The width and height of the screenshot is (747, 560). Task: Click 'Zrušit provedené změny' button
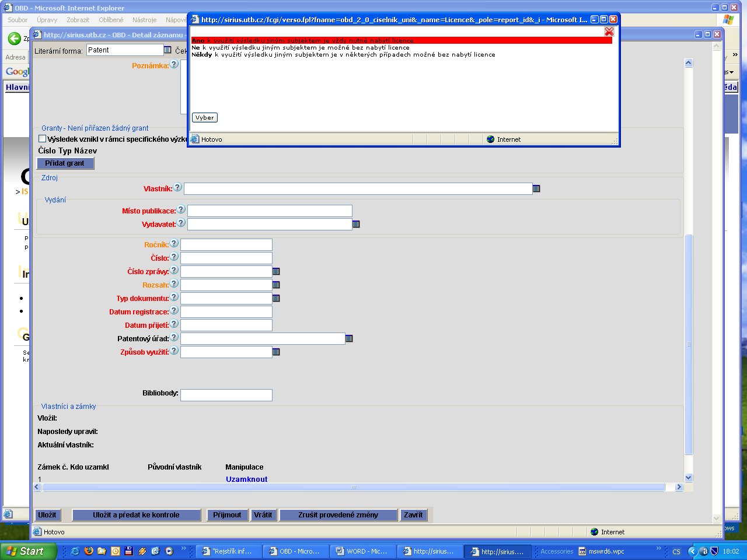pyautogui.click(x=338, y=515)
